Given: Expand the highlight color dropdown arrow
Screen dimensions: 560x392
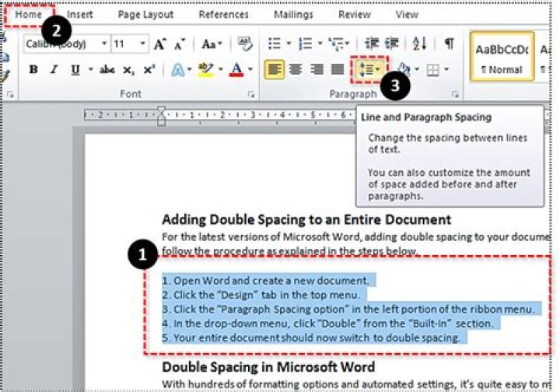Looking at the screenshot, I should [x=221, y=70].
